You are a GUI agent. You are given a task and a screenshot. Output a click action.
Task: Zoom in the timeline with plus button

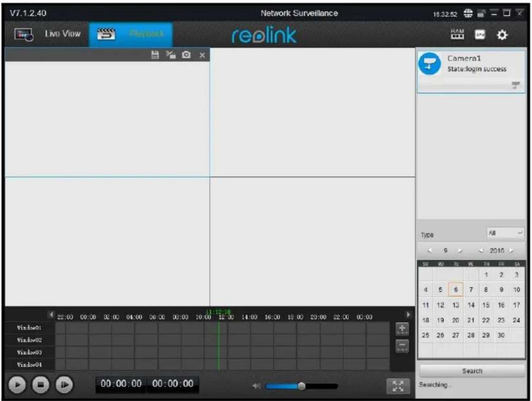click(402, 329)
